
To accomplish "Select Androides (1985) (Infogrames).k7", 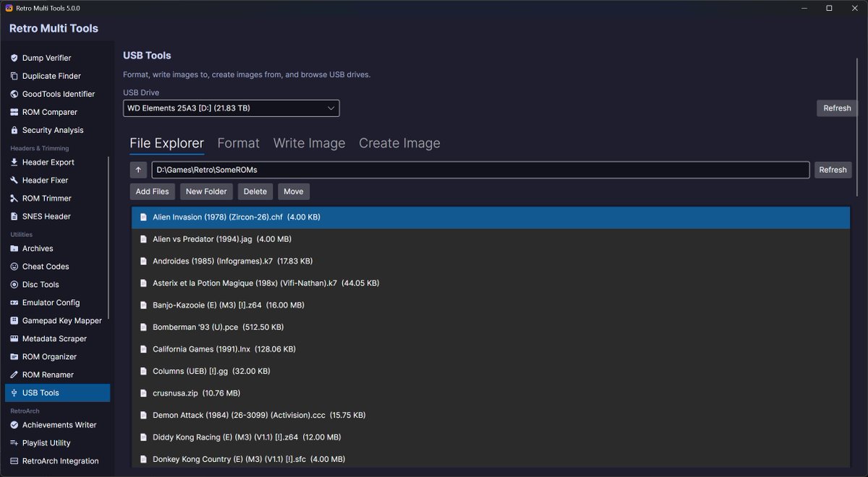I will (x=490, y=261).
